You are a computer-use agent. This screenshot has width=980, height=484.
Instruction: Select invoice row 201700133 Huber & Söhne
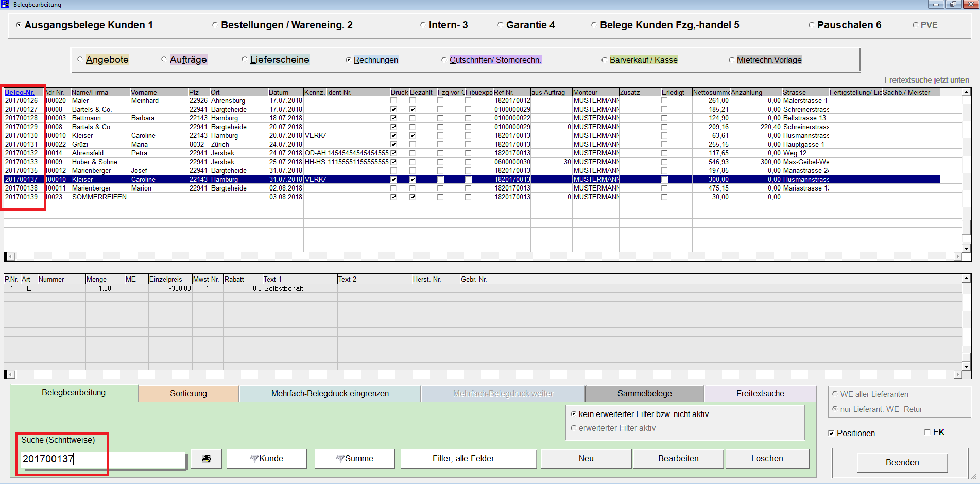[x=472, y=162]
